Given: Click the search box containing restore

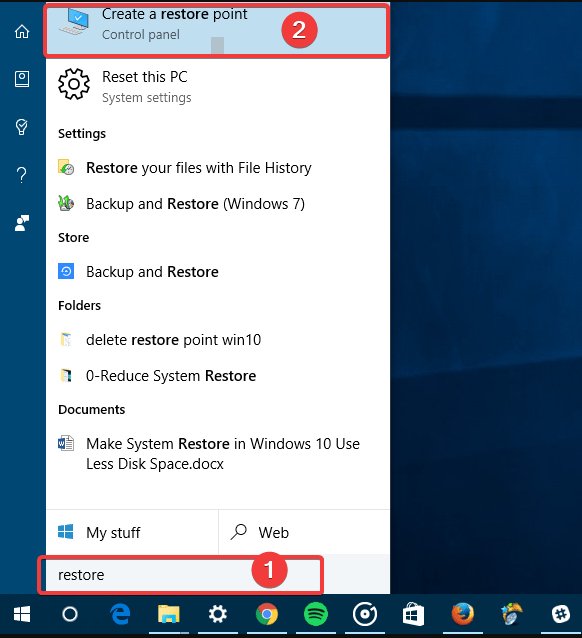Looking at the screenshot, I should point(181,575).
